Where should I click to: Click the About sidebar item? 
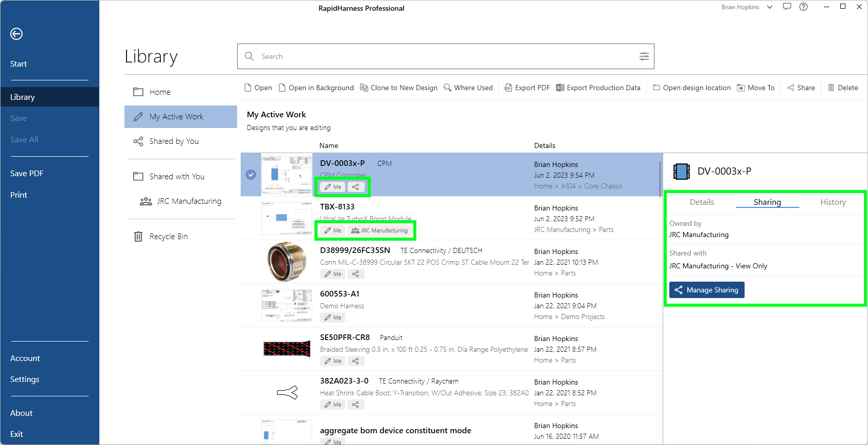[x=22, y=413]
